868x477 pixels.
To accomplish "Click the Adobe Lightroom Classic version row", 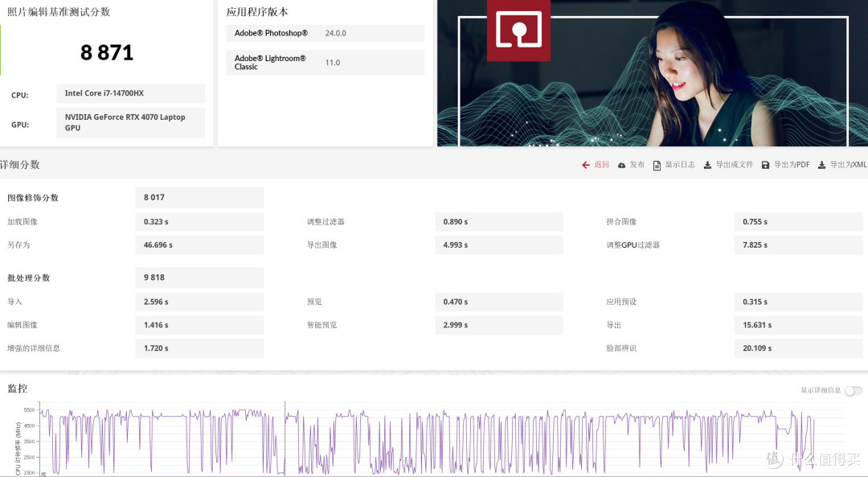I will pos(325,63).
